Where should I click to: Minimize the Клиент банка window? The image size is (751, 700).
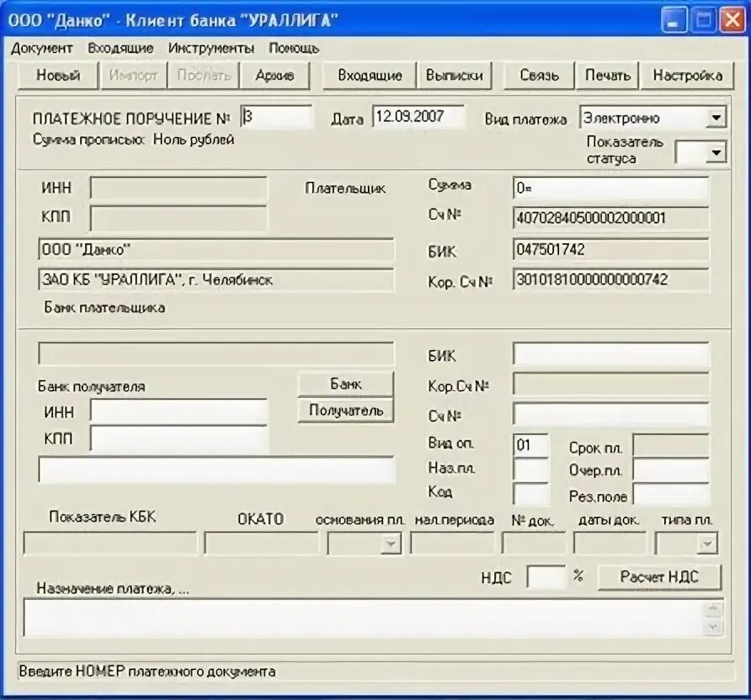(x=674, y=21)
